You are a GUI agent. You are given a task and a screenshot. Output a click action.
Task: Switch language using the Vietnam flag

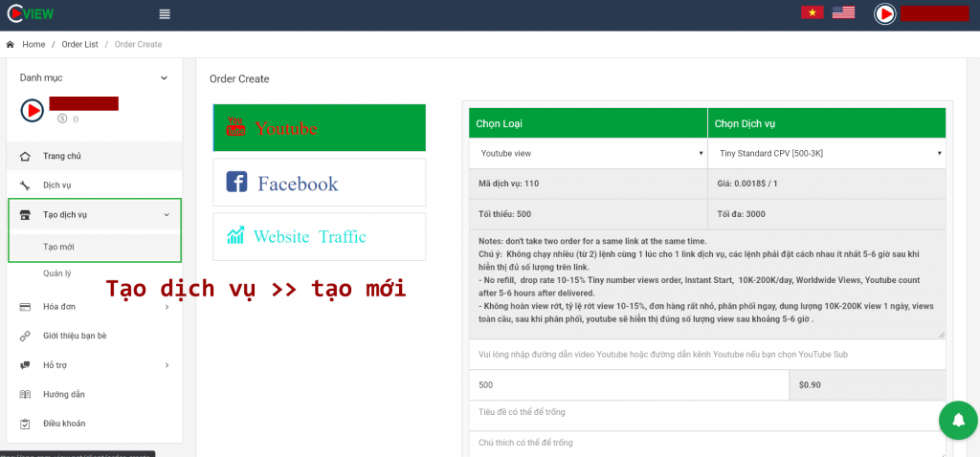[x=813, y=11]
